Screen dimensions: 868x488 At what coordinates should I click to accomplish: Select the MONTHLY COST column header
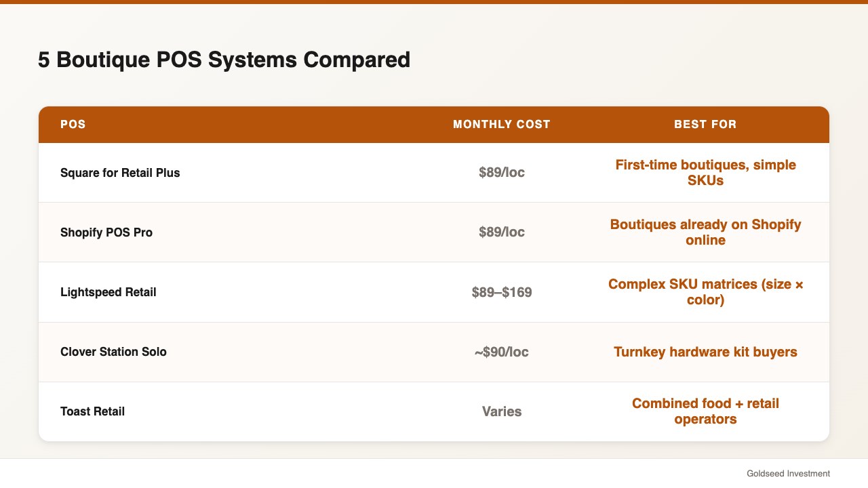click(502, 125)
